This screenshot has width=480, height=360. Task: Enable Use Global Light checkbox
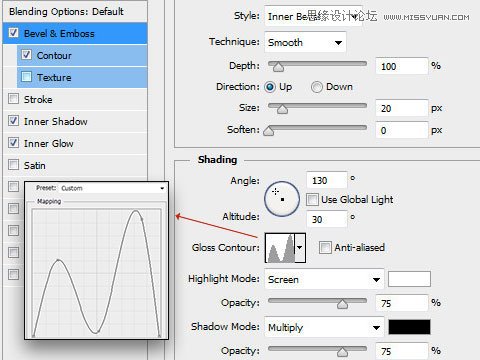312,200
